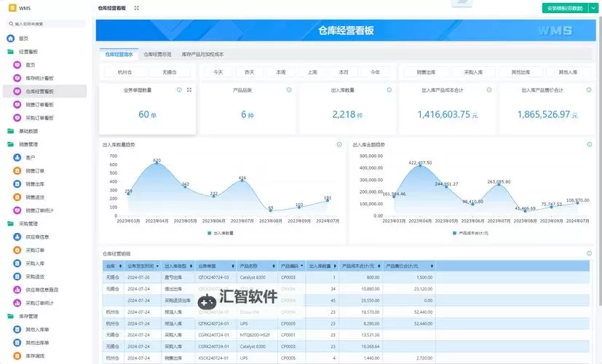This screenshot has width=602, height=364.
Task: Click the 采购入库 sidebar icon
Action: (17, 264)
